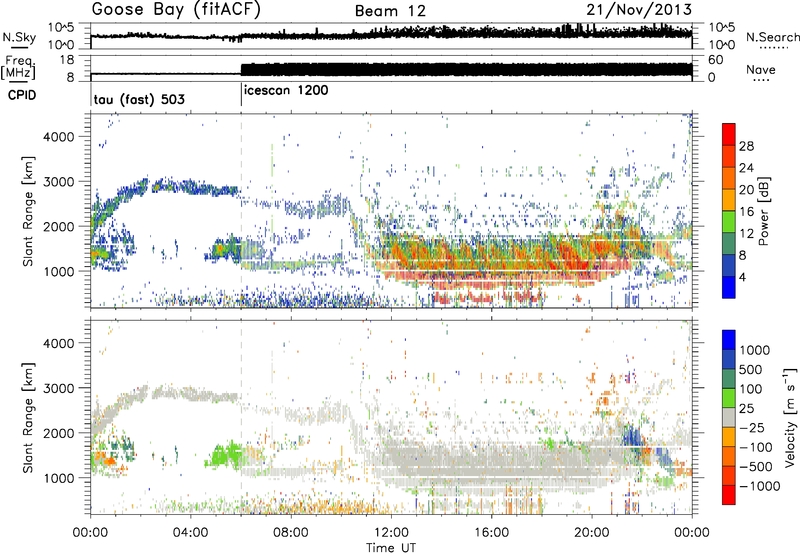800x554 pixels.
Task: Click the Time UT axis title
Action: point(391,548)
